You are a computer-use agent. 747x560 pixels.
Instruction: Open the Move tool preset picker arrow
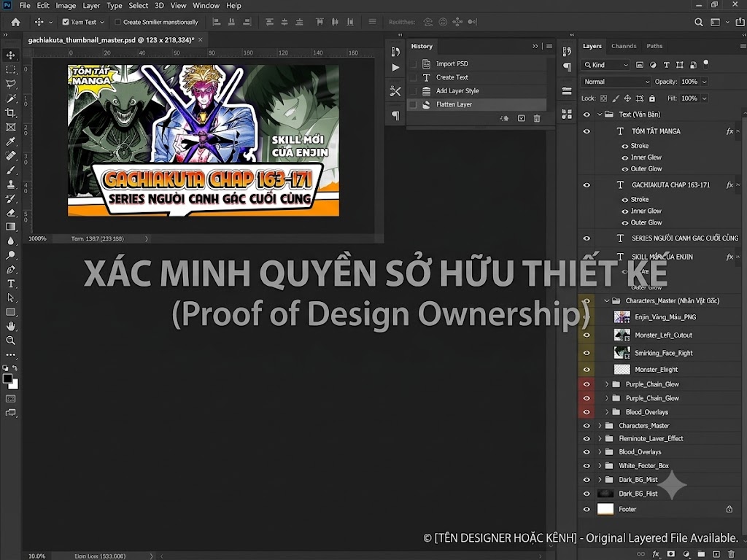click(x=50, y=23)
